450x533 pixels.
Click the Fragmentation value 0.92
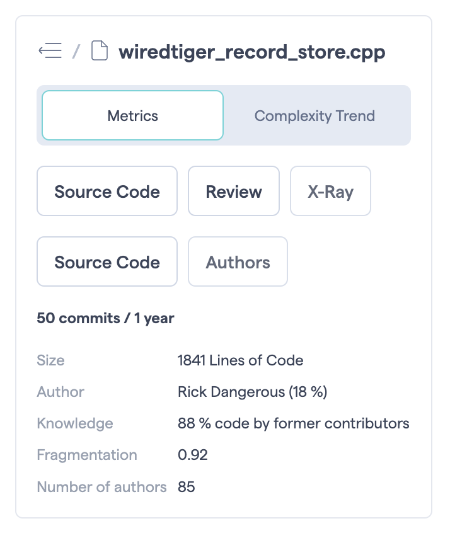pyautogui.click(x=193, y=455)
